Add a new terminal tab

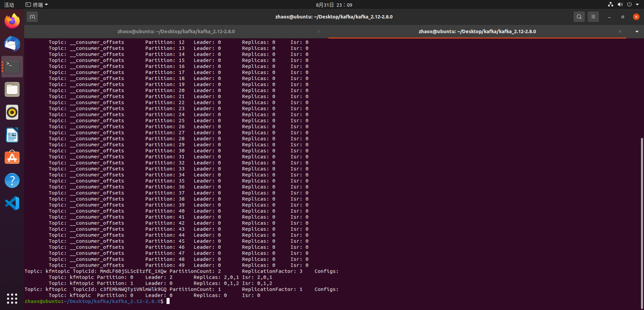(x=32, y=17)
